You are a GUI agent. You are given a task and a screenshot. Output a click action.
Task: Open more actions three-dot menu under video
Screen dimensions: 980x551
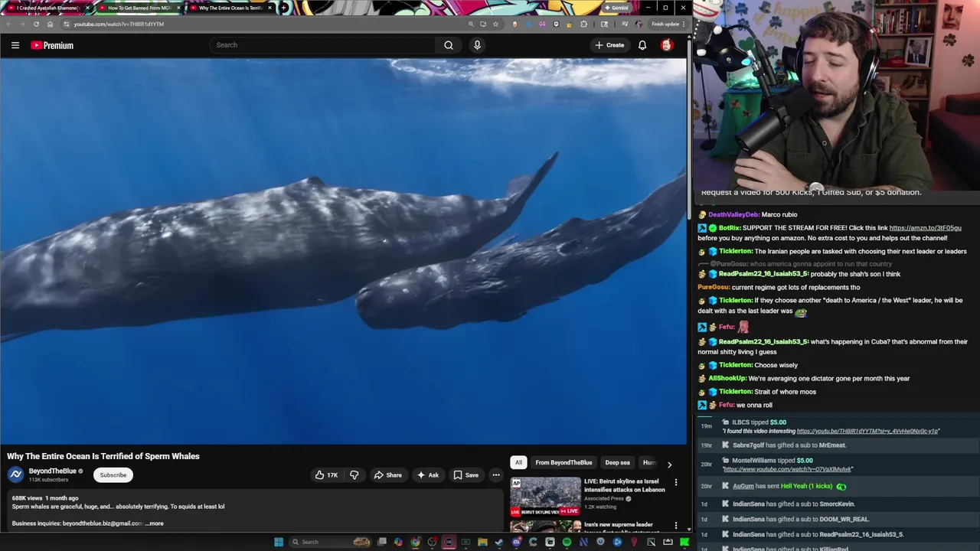coord(496,475)
